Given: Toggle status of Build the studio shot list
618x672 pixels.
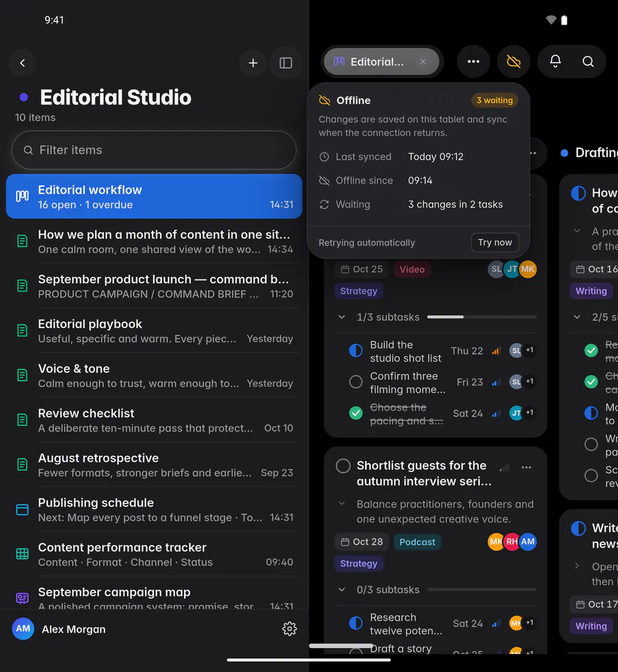Looking at the screenshot, I should click(x=355, y=351).
